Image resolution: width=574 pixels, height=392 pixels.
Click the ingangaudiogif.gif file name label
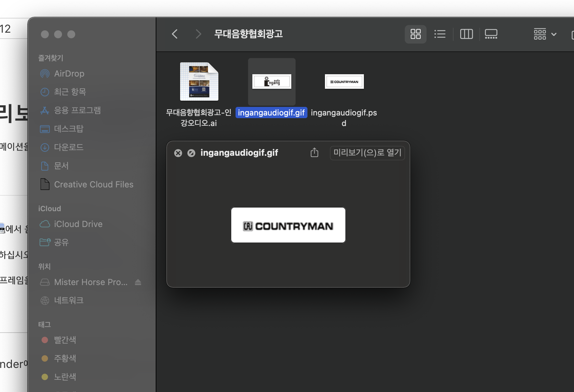[x=271, y=113]
